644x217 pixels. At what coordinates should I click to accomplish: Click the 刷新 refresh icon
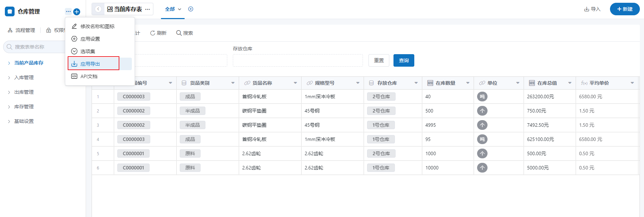[152, 33]
